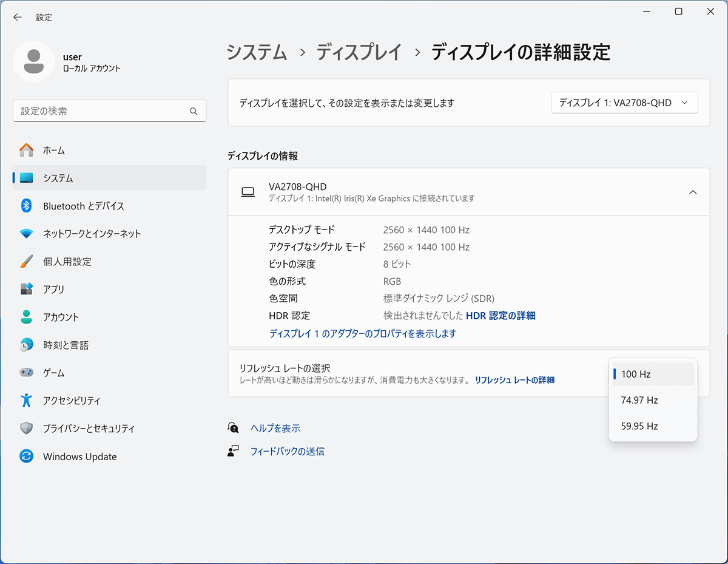Click the ヘルプを表示 link
The image size is (728, 564).
click(275, 428)
